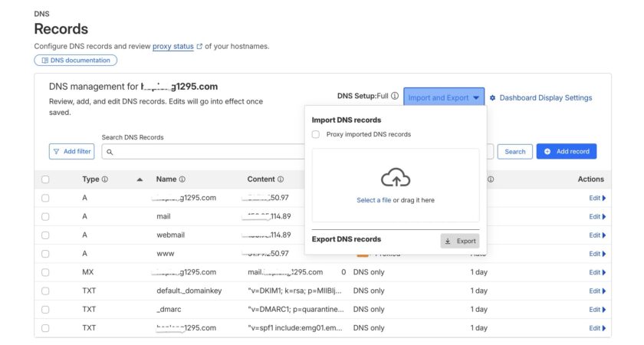Click the Content column header text
This screenshot has height=345, width=644.
pyautogui.click(x=261, y=179)
